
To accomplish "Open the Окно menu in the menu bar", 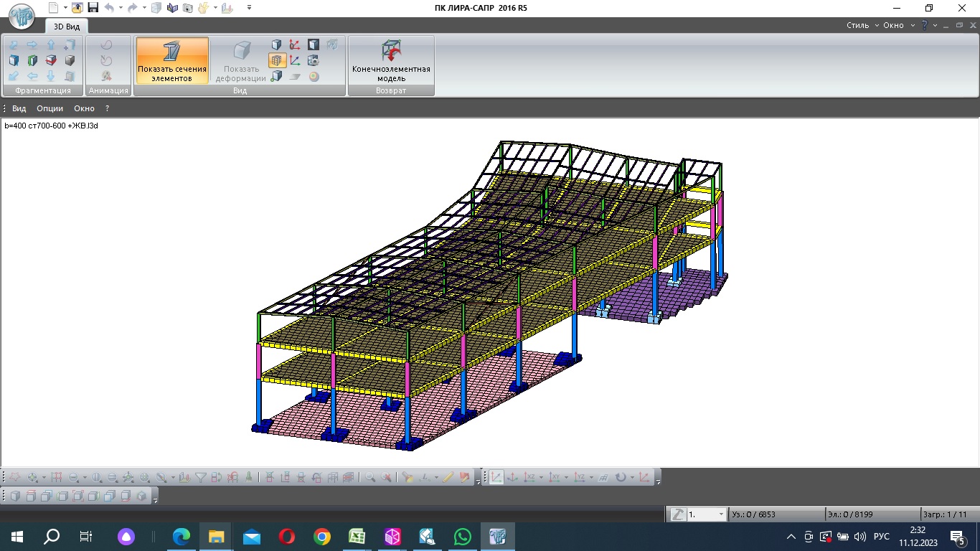I will [84, 108].
